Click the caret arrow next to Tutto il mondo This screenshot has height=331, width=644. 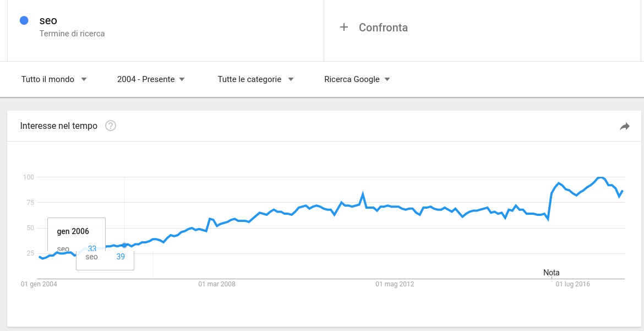(84, 79)
